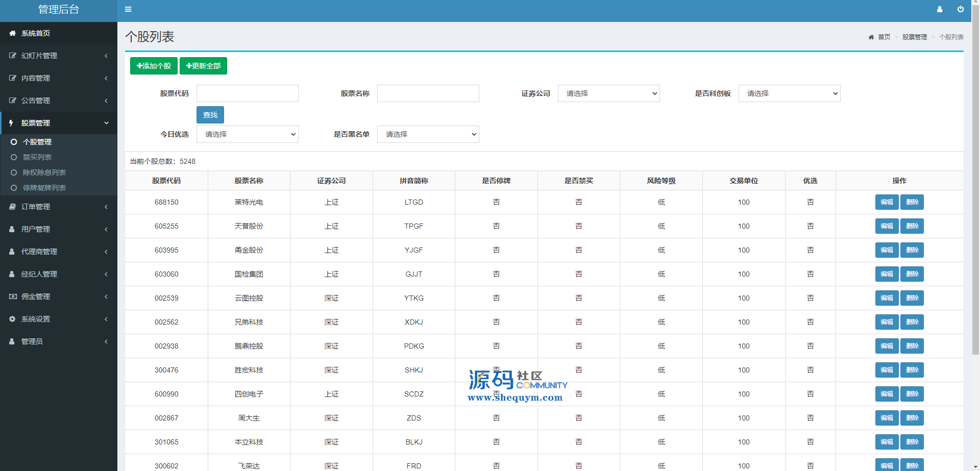This screenshot has height=471, width=980.
Task: Expand the 管理员 chevron
Action: tap(106, 341)
